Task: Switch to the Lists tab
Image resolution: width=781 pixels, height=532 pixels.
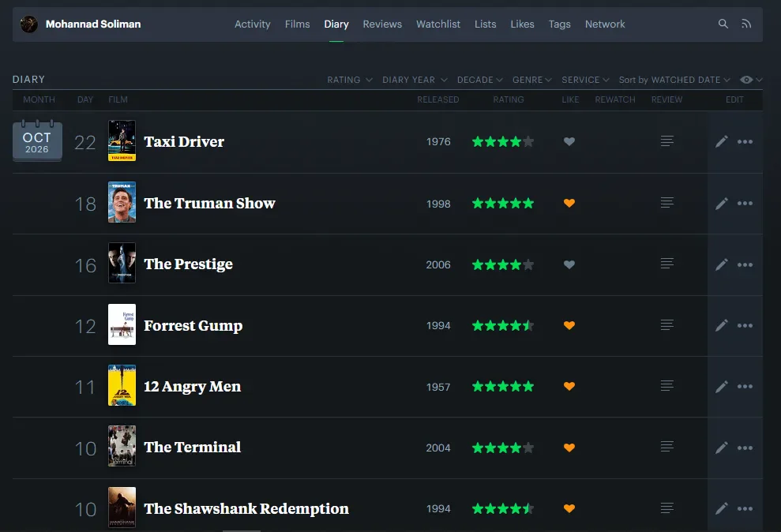Action: click(x=485, y=24)
